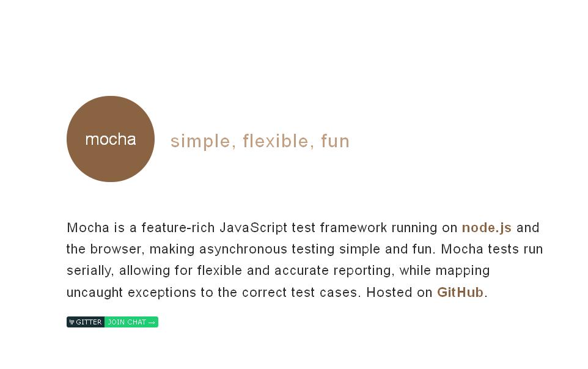Click the word 'flexible,' in the tagline
This screenshot has height=369, width=588.
pos(279,141)
